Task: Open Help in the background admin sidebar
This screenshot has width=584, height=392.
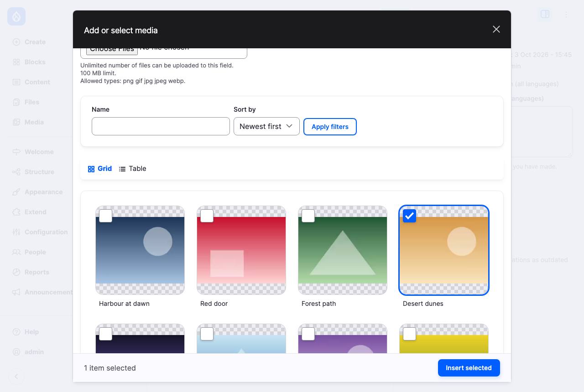Action: [26, 332]
